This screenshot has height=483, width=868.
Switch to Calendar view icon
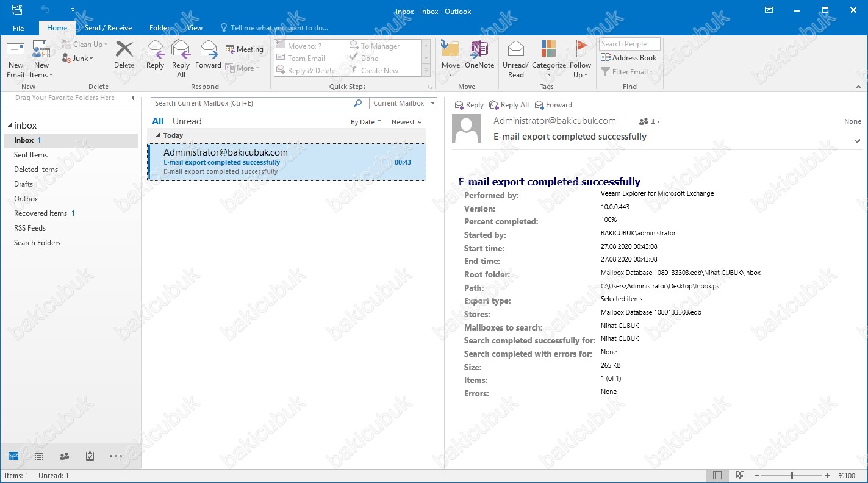coord(39,456)
